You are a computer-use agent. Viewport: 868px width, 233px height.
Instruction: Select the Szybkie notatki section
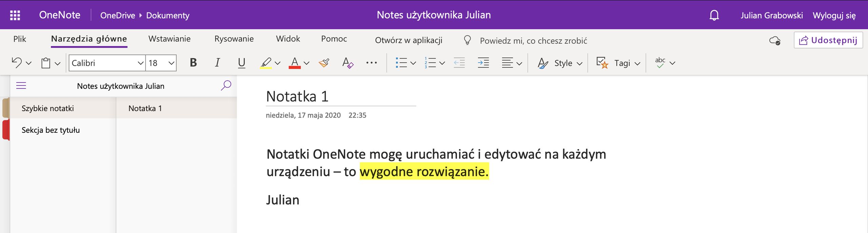click(63, 108)
